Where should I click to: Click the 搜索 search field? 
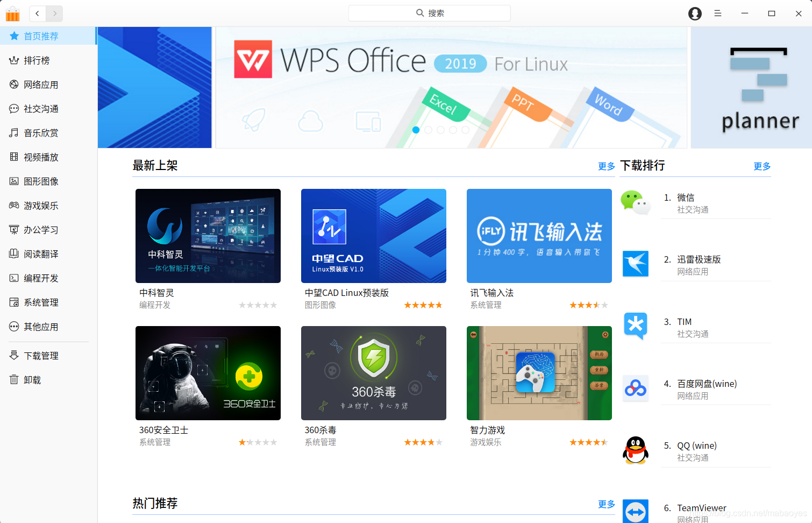430,13
